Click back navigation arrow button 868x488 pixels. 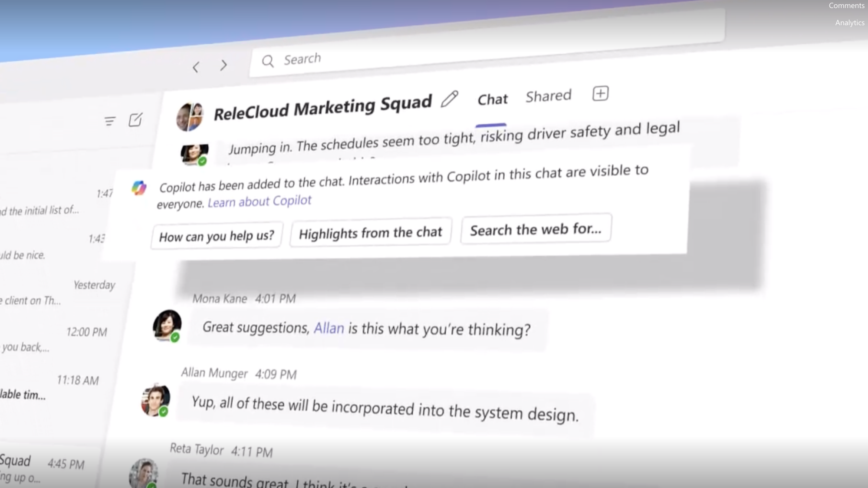[196, 66]
